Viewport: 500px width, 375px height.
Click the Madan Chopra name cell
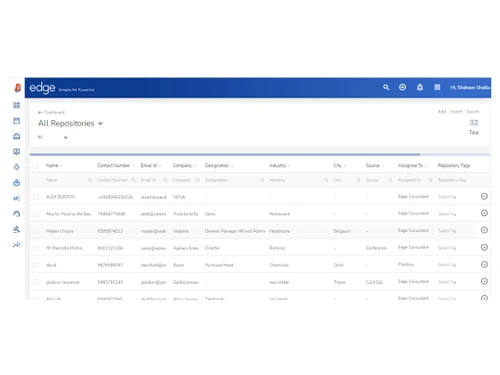pos(60,231)
